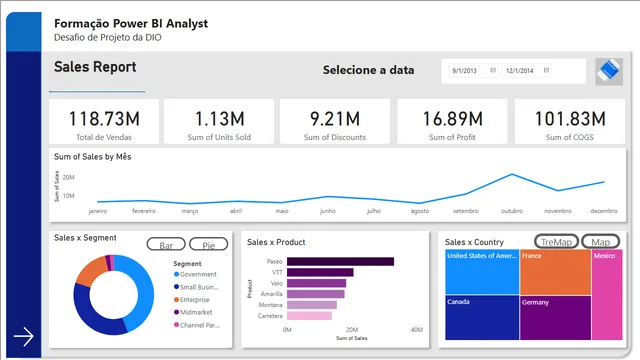Select the Sum of Units Sold card

click(219, 121)
